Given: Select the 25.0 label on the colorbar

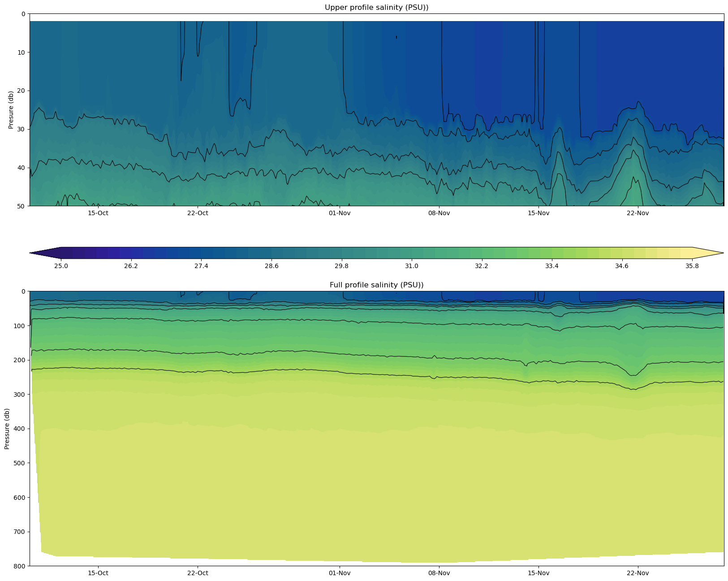Looking at the screenshot, I should click(x=61, y=266).
